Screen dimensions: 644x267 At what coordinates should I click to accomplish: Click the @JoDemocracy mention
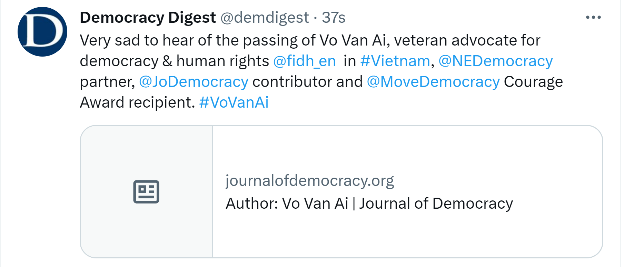coord(194,82)
